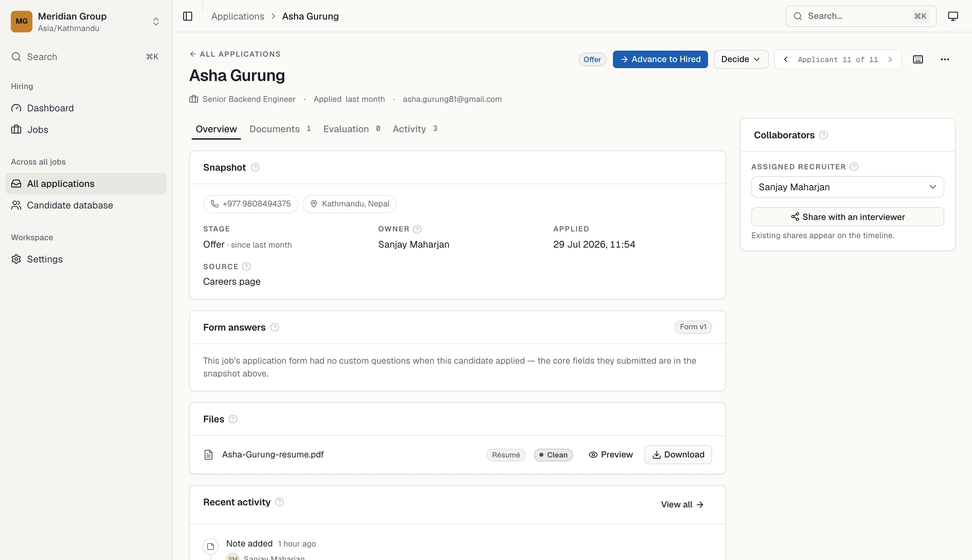This screenshot has height=560, width=972.
Task: Click the top bar Search field
Action: click(861, 16)
